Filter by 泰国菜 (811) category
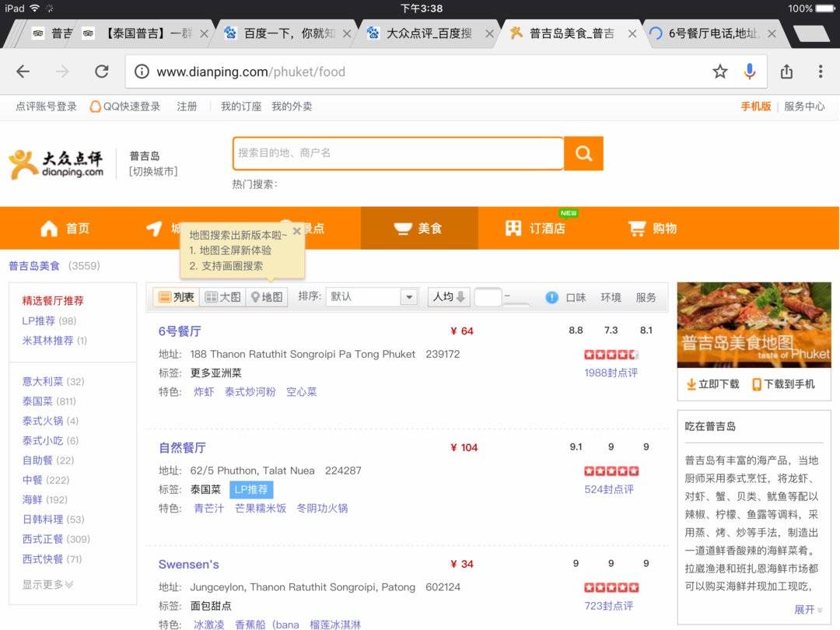840x630 pixels. tap(49, 401)
